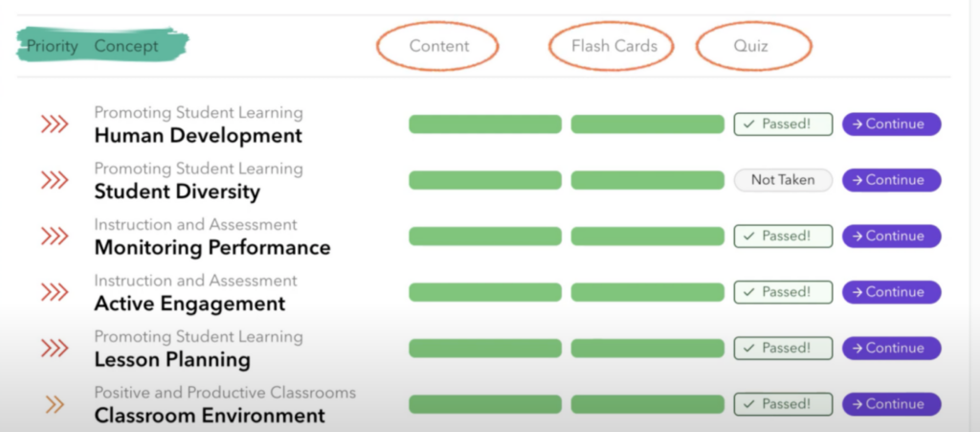Click the Passed! badge for Active Engagement
Screen dimensions: 980x432
coord(783,292)
